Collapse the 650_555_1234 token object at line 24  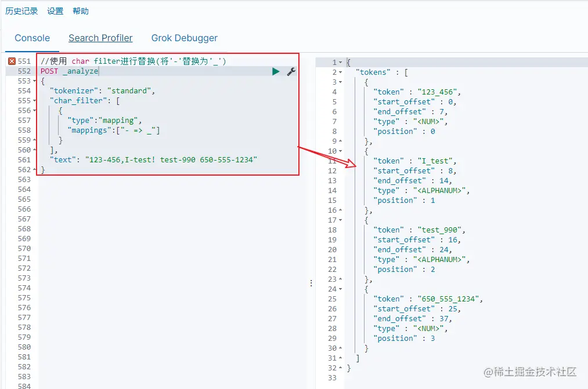point(341,289)
